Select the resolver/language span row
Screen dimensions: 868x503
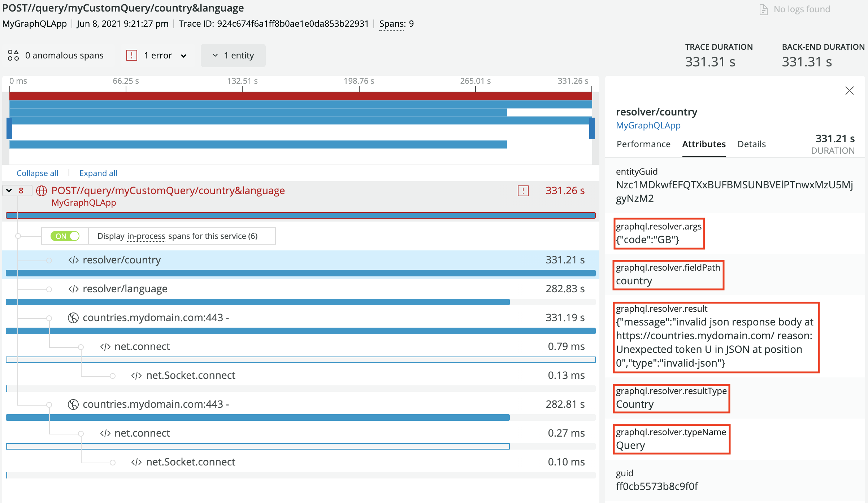click(125, 289)
